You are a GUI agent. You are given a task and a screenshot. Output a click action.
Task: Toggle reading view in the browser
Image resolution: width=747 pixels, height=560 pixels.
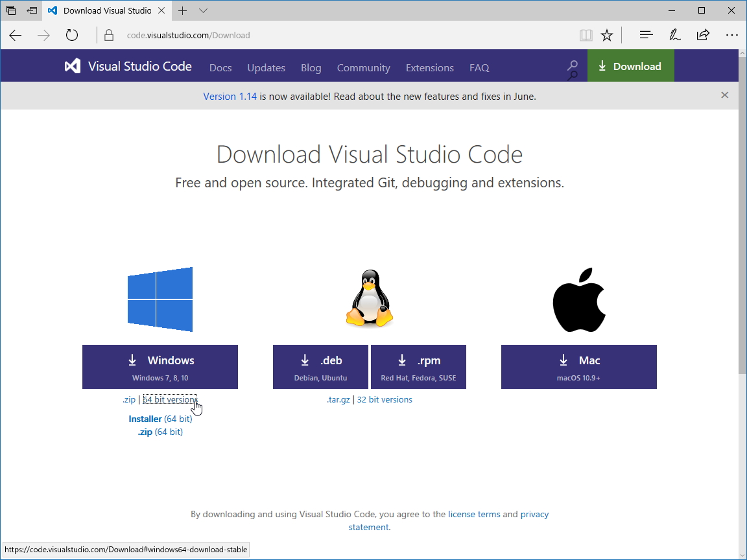tap(586, 35)
